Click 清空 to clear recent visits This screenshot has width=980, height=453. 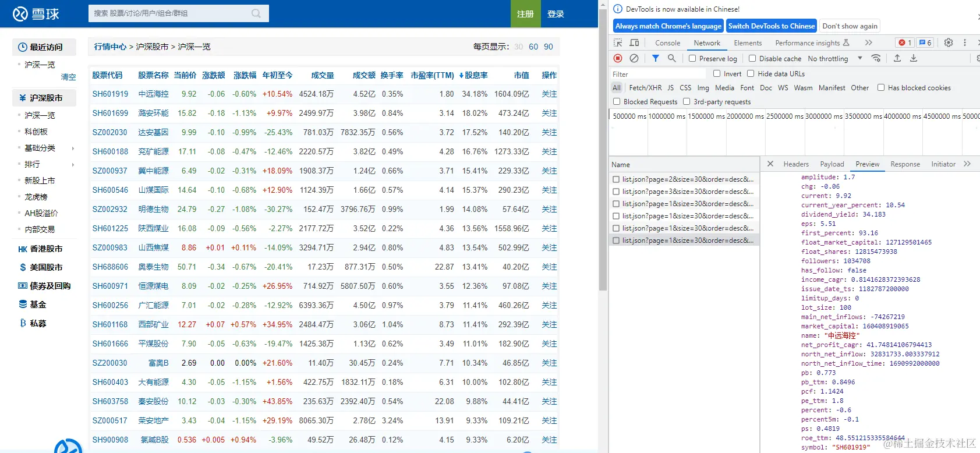[69, 77]
